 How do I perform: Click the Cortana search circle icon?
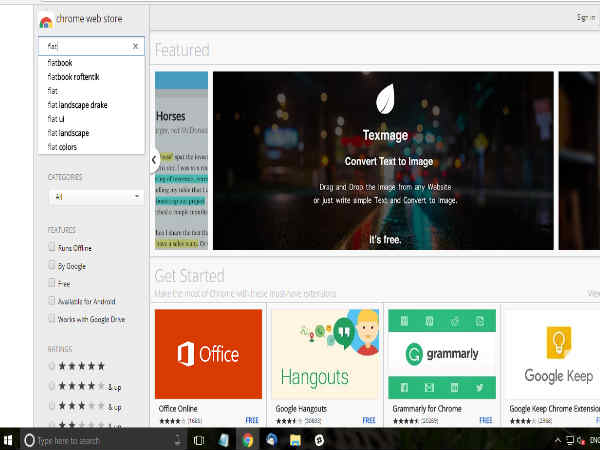[29, 440]
